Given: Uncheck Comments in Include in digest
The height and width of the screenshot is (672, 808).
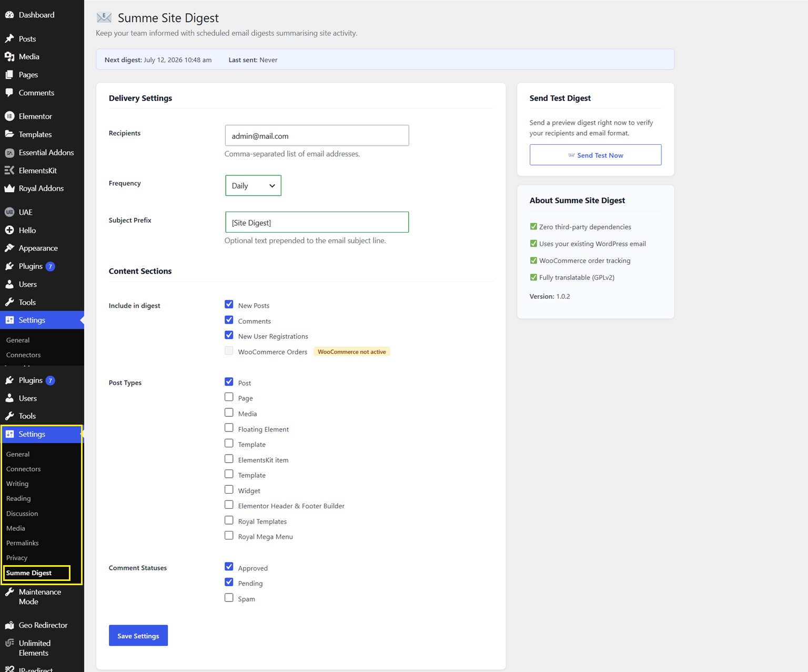Looking at the screenshot, I should point(229,320).
